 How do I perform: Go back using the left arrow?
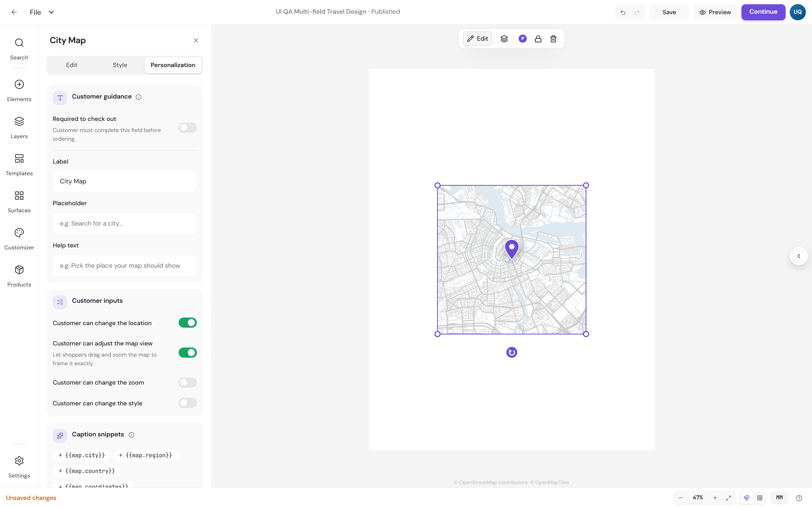pos(14,12)
